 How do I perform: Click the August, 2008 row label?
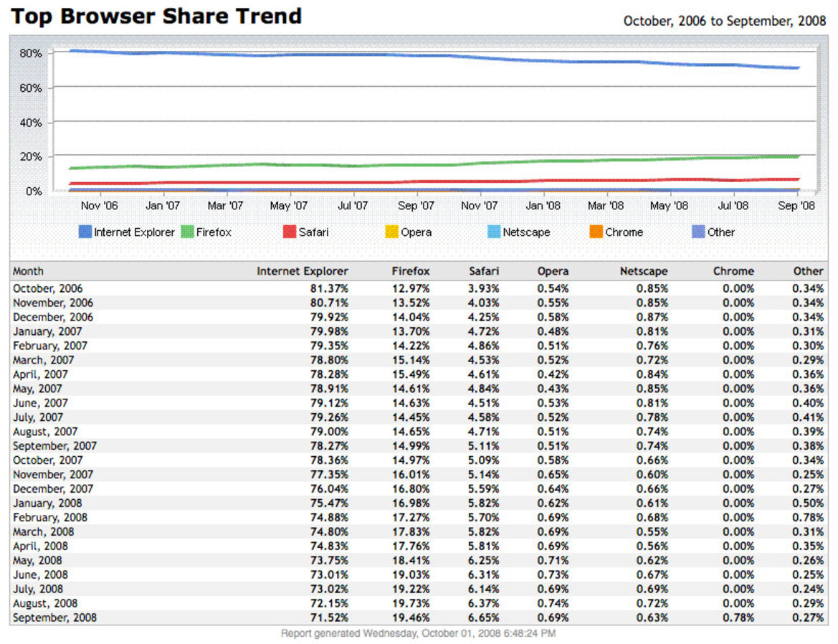point(45,603)
